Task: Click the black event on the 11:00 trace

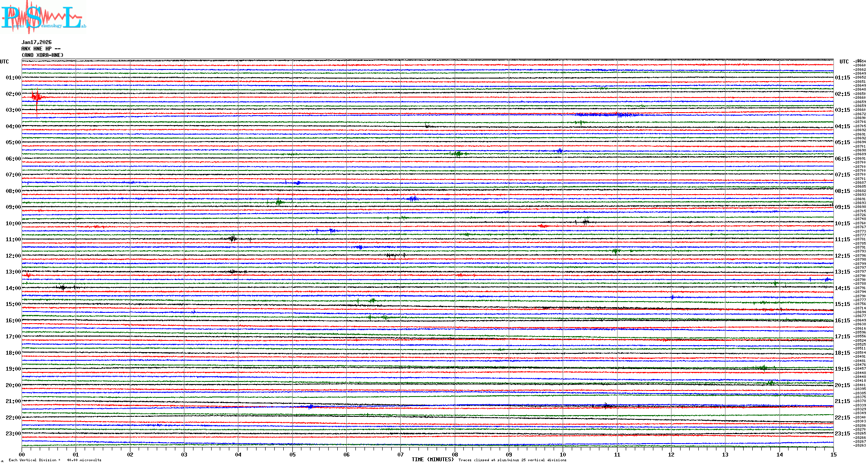Action: (233, 238)
